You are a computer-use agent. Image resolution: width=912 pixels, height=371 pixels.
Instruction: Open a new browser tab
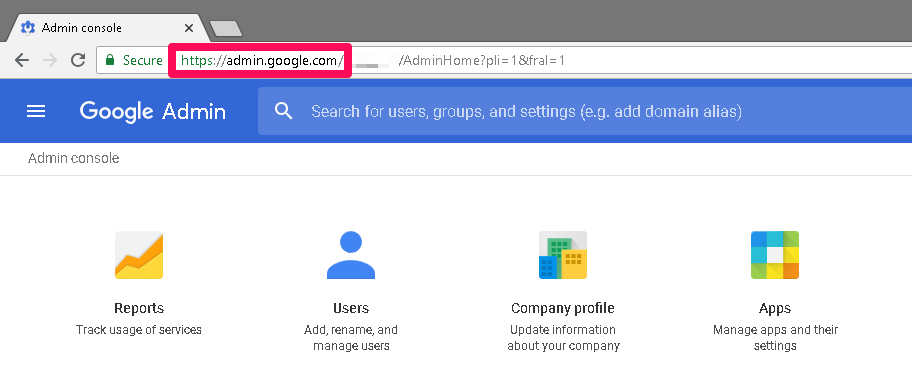point(226,28)
